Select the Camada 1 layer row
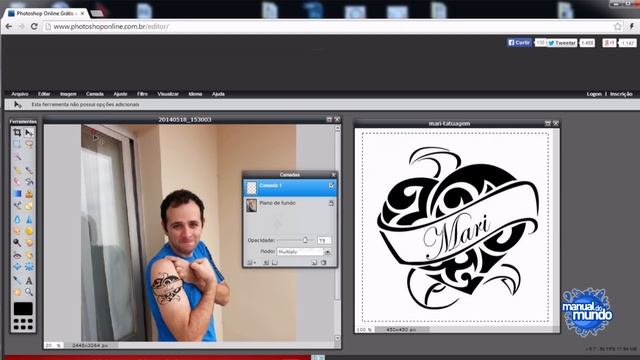 point(290,187)
